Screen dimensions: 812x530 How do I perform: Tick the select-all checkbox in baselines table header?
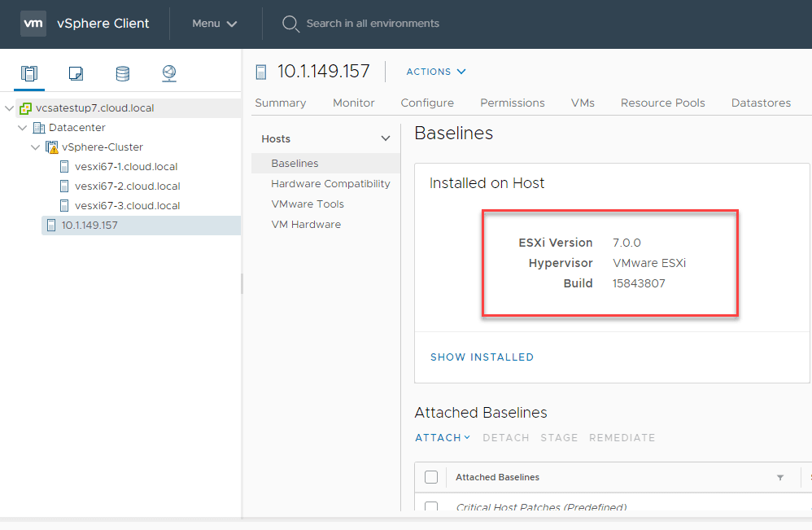431,477
